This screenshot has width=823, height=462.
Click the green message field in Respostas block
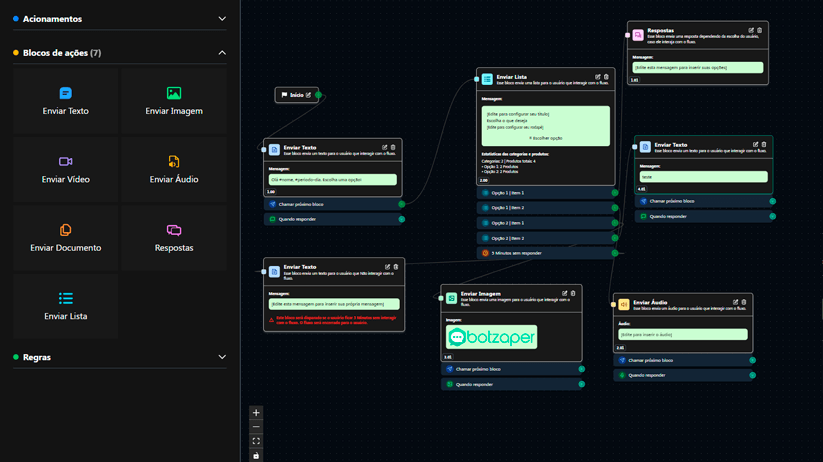[x=698, y=68]
